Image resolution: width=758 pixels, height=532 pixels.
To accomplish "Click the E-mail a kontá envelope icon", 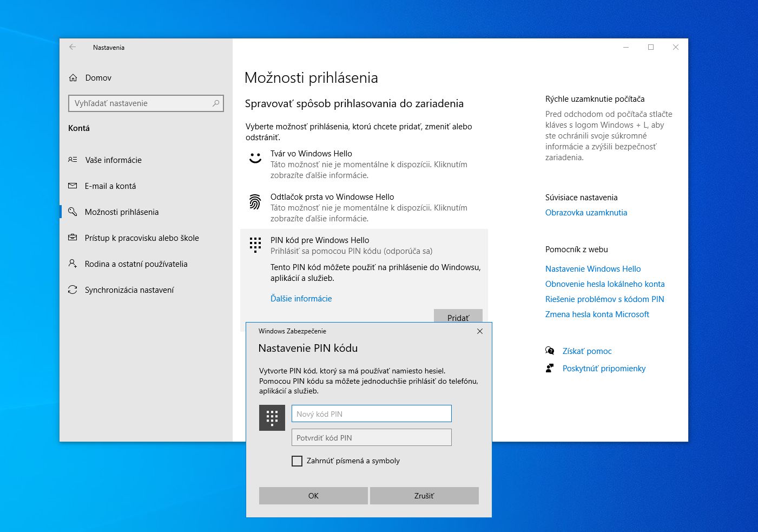I will click(x=72, y=186).
